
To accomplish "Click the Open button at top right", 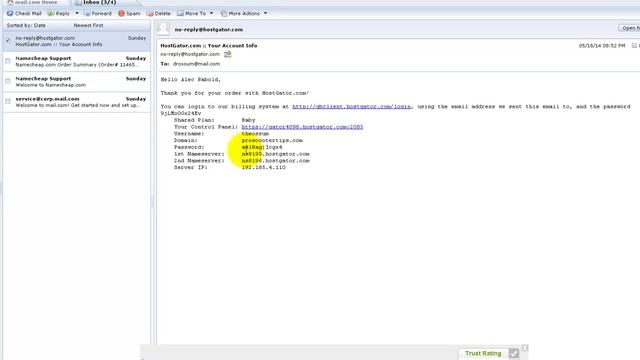I will [629, 28].
